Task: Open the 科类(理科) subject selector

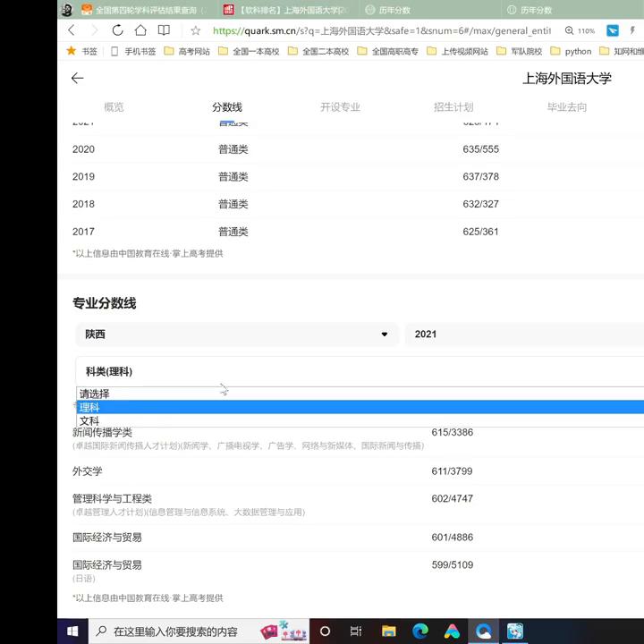Action: point(360,371)
